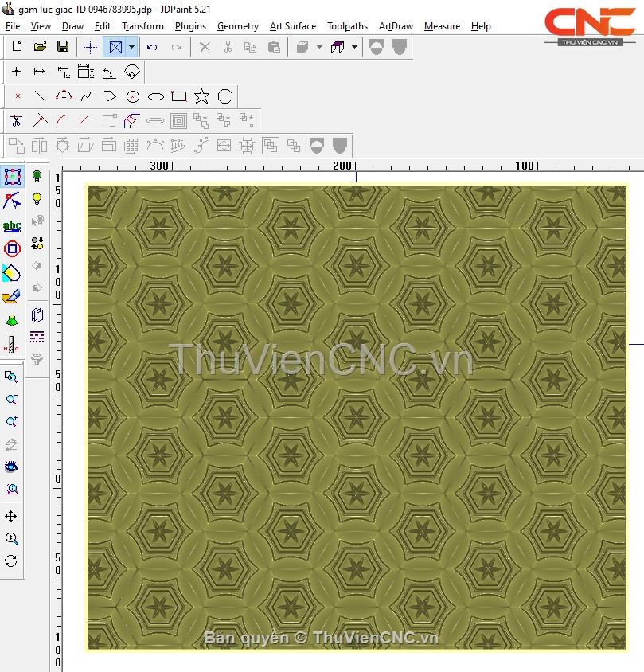
Task: Click the zoom in magnifier plus icon
Action: (11, 421)
